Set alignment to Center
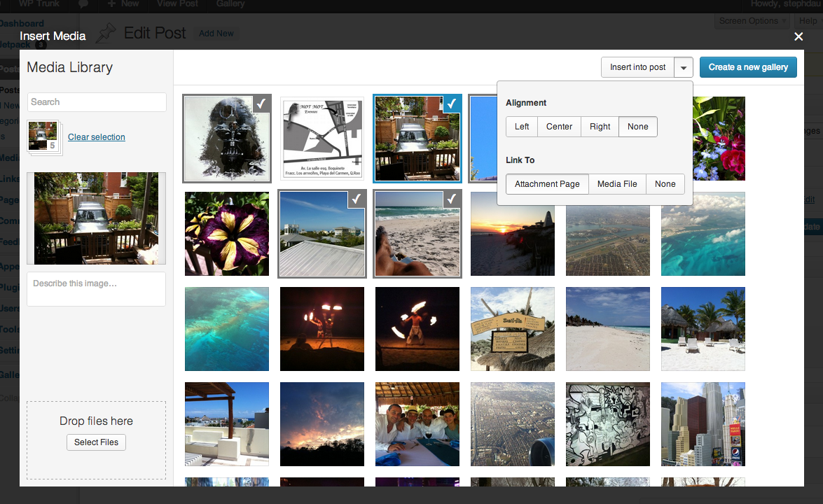This screenshot has width=823, height=504. [x=560, y=127]
